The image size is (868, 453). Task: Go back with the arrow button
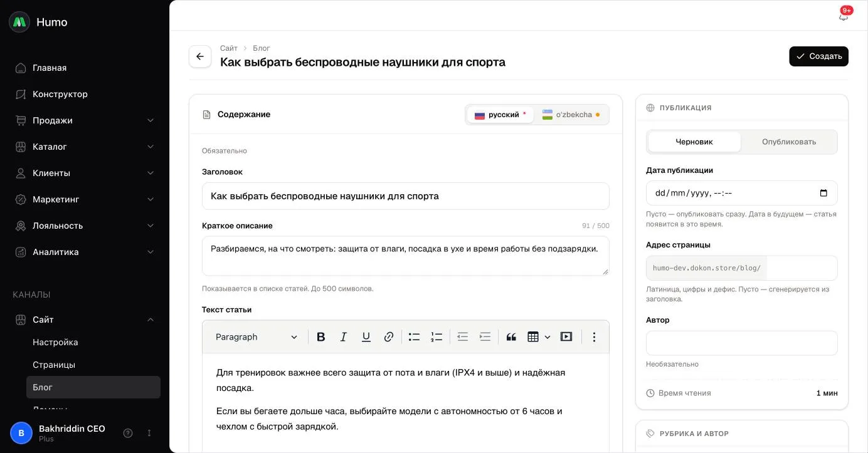tap(200, 56)
